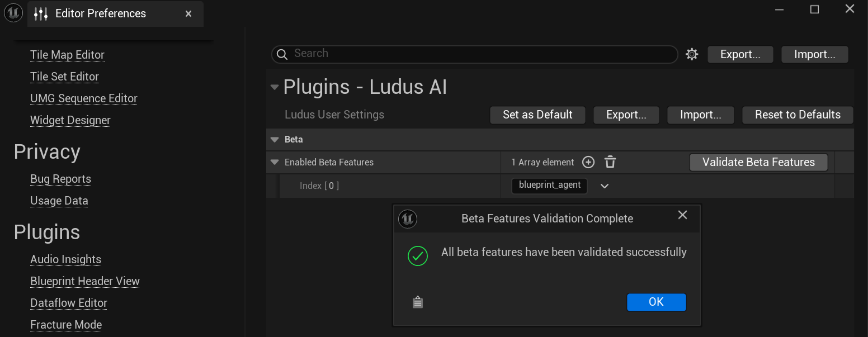Open the Usage Data preferences page

point(59,200)
